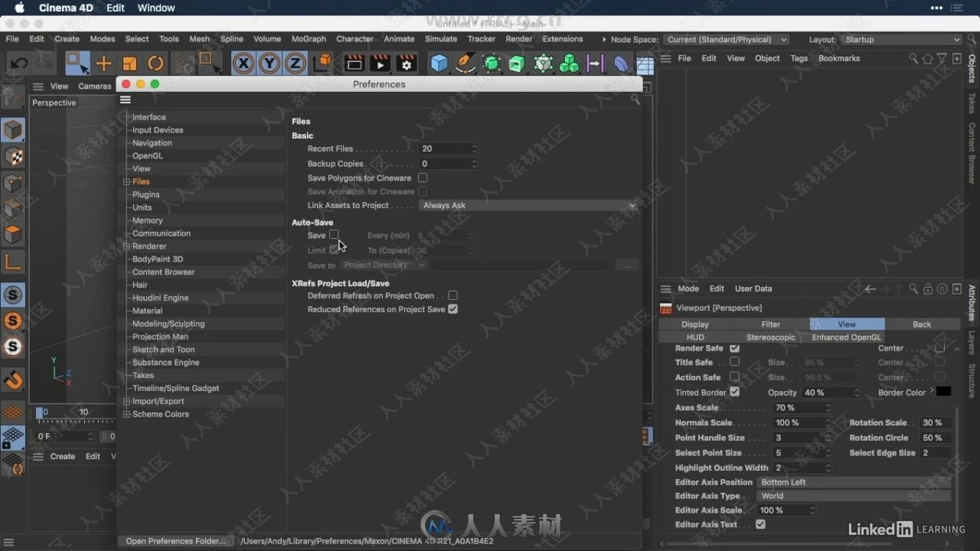Open the MoGraph menu
Viewport: 980px width, 551px height.
[309, 39]
